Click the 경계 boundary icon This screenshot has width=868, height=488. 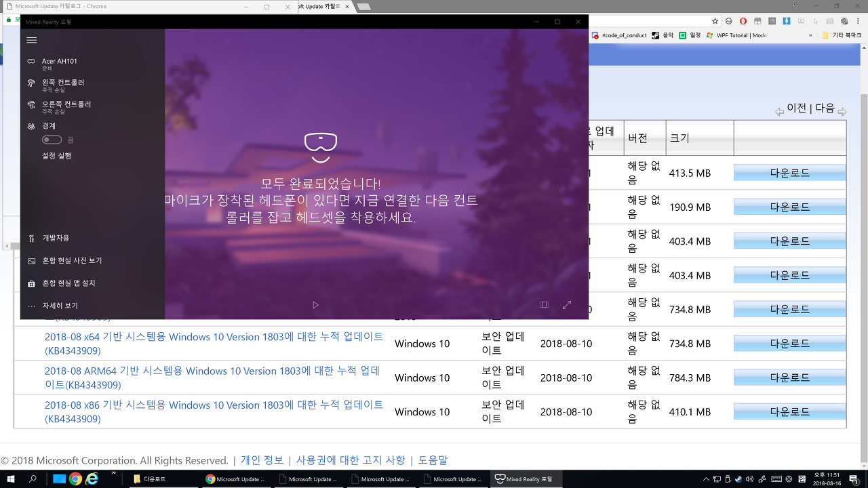click(x=31, y=126)
